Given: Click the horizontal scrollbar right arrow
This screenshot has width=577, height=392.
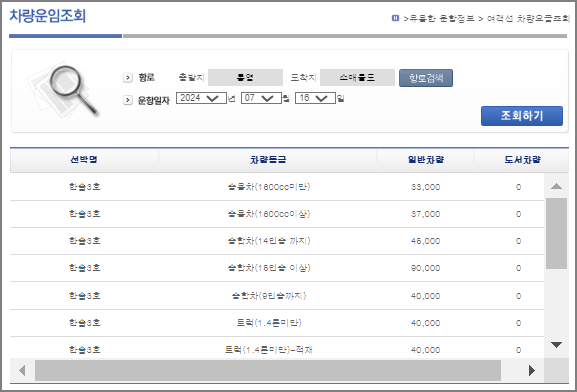Looking at the screenshot, I should pos(531,370).
